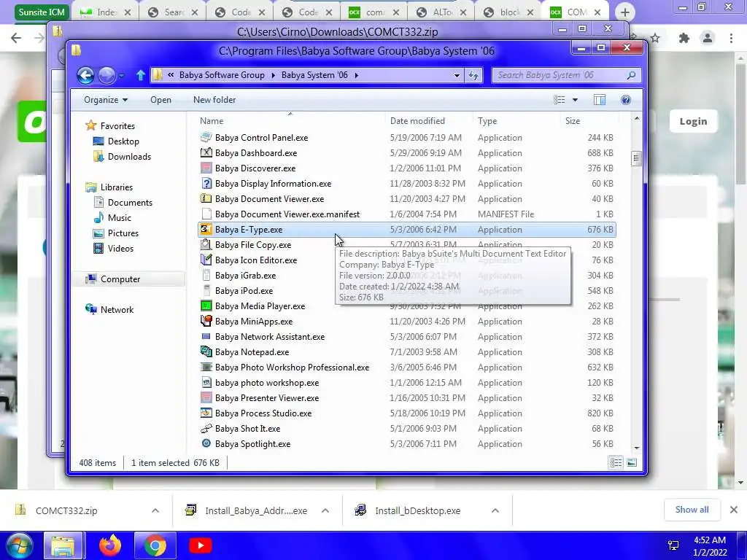The width and height of the screenshot is (747, 560).
Task: Select Babya Discoverer.exe file icon
Action: (x=206, y=168)
